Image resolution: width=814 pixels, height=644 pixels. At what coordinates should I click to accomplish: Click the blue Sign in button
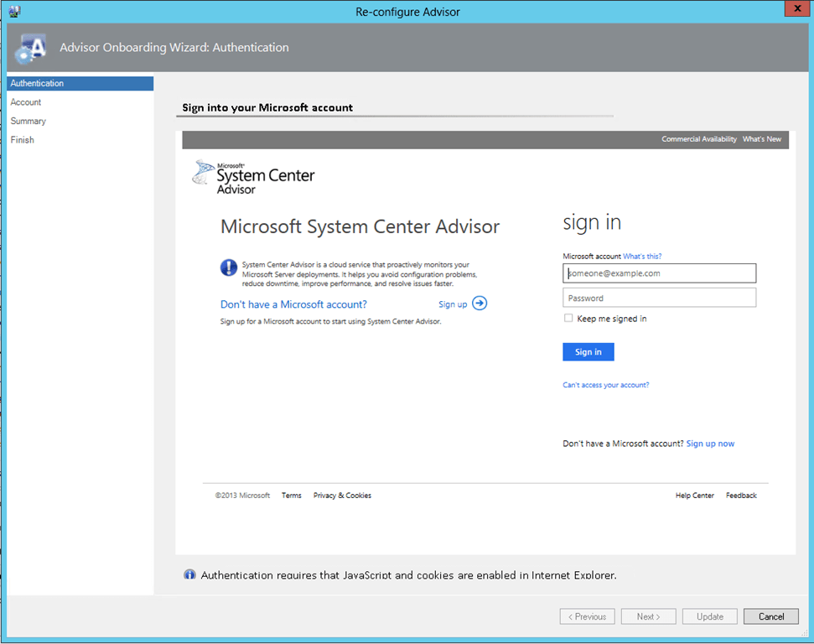[588, 351]
